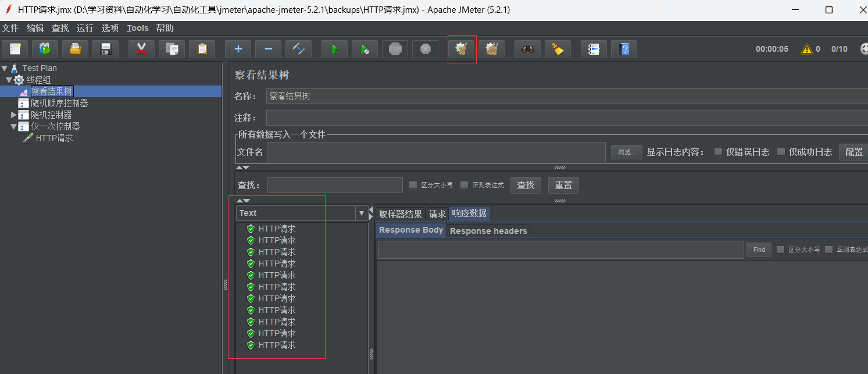
Task: Open the 文件 menu
Action: [x=10, y=28]
